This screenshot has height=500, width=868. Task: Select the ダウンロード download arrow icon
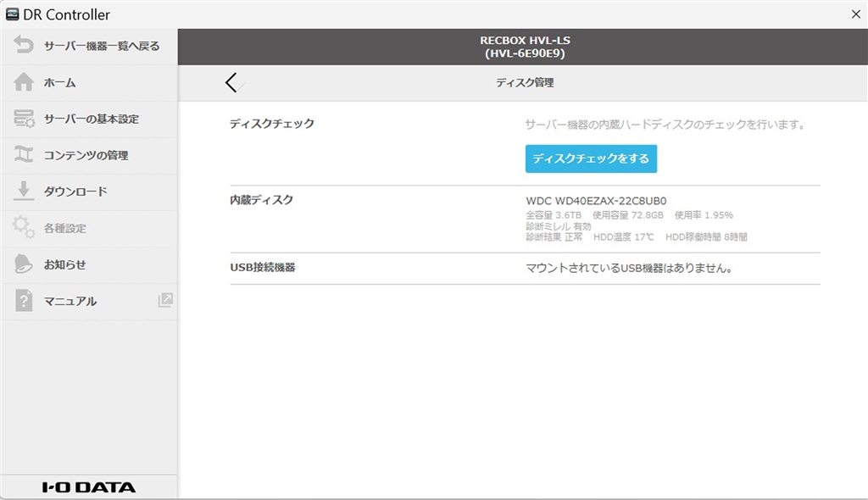tap(25, 192)
